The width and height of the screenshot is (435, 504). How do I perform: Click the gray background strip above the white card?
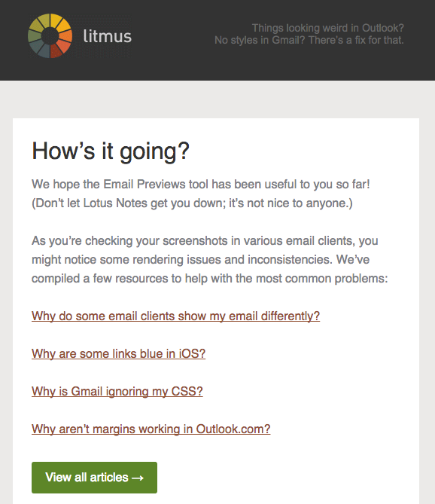[x=217, y=99]
